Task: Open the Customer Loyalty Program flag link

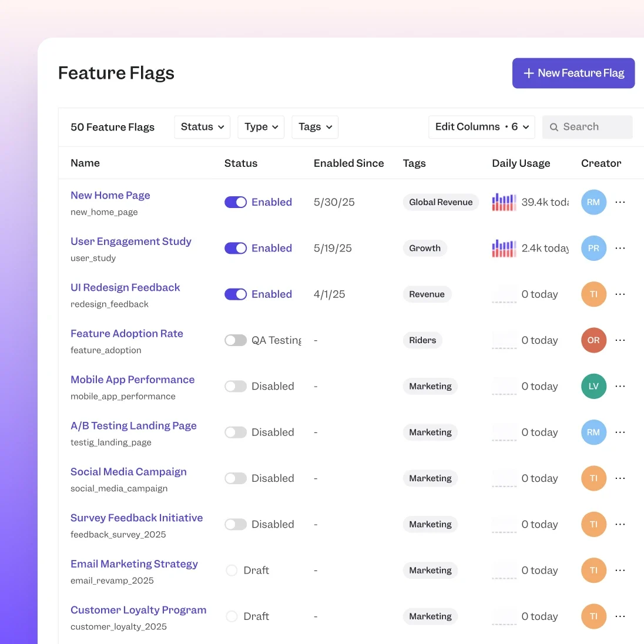Action: click(138, 610)
